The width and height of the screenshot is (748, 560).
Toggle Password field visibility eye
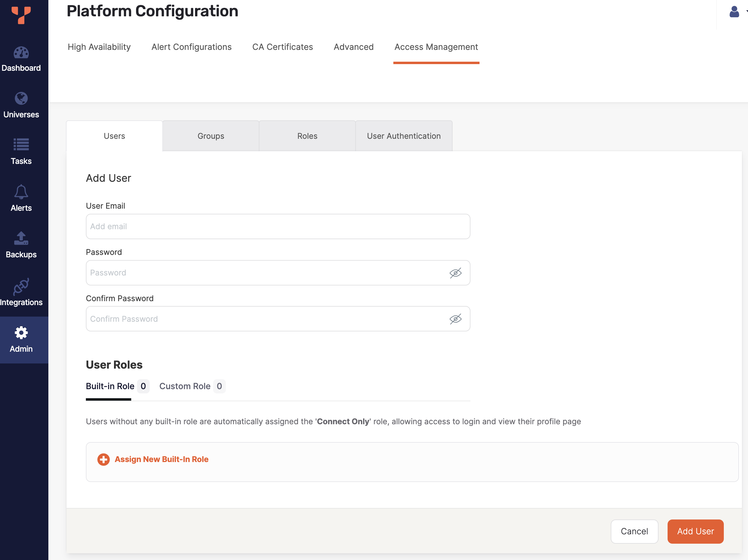pyautogui.click(x=455, y=273)
